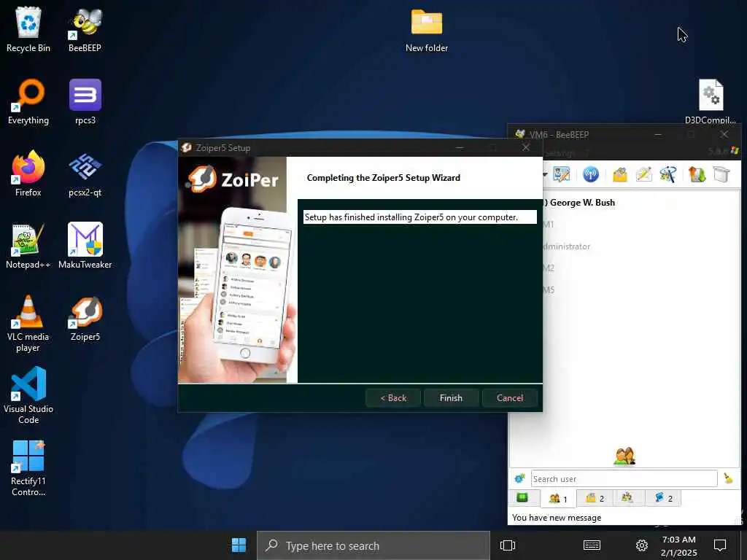747x560 pixels.
Task: Click the pencil-and-note compose icon in BeeBEEP
Action: point(643,174)
